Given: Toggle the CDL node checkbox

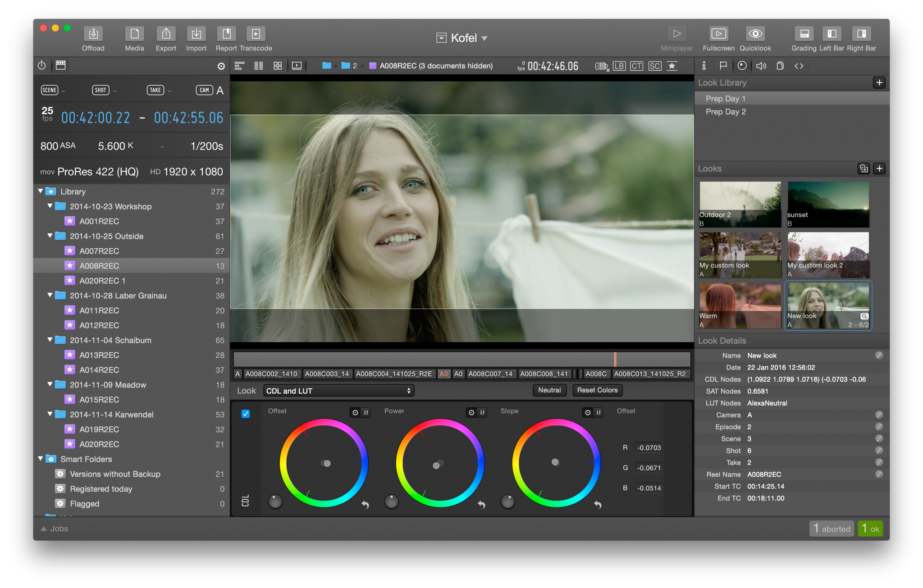Looking at the screenshot, I should tap(246, 414).
